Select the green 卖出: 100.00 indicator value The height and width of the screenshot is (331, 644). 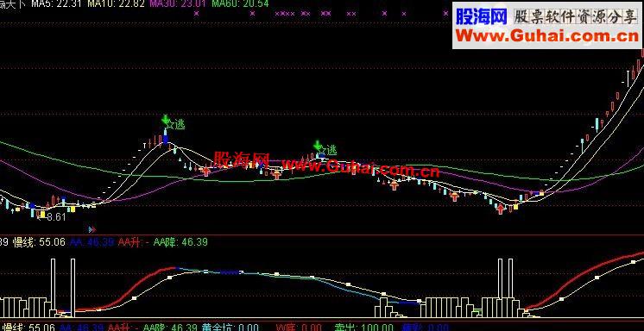[x=363, y=328]
